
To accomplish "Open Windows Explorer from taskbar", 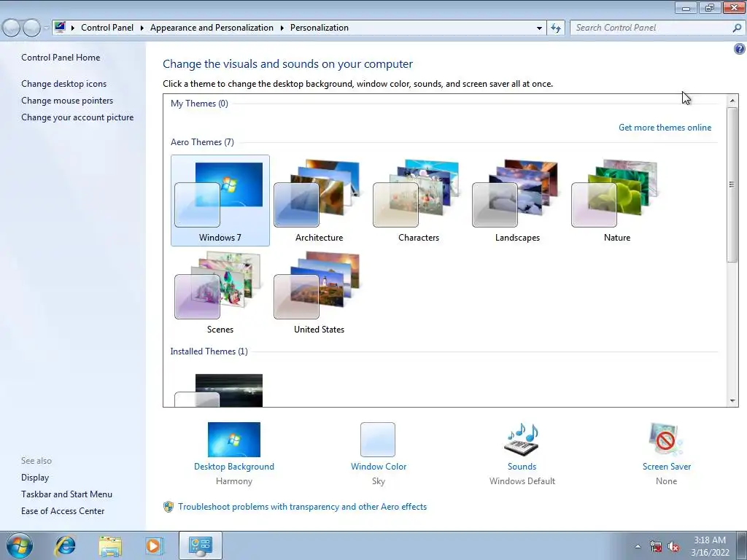I will (110, 546).
